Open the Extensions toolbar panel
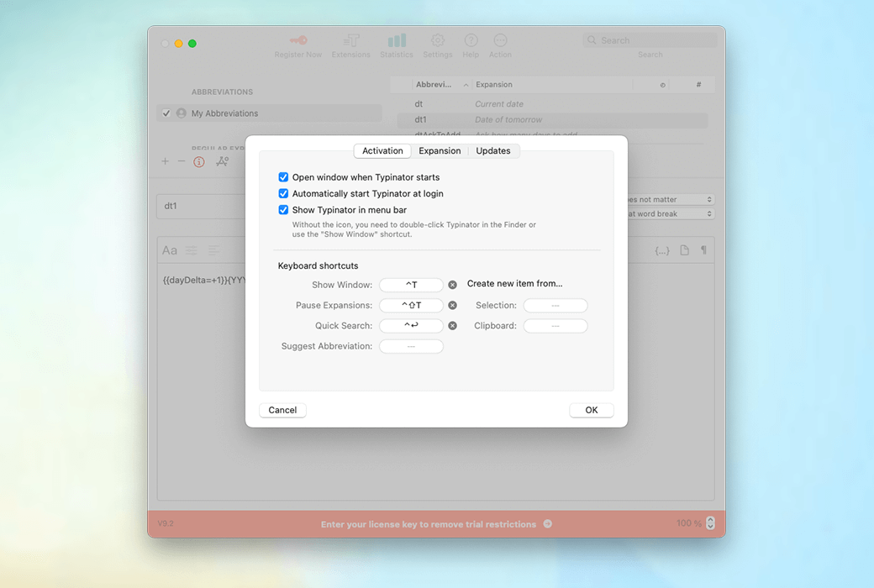 (350, 44)
